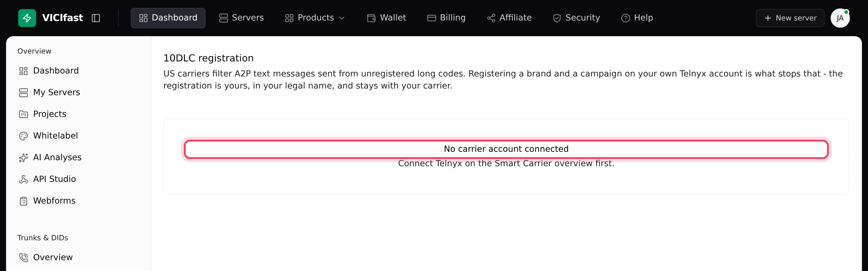
Task: Click 'No carrier account connected' message
Action: [506, 149]
